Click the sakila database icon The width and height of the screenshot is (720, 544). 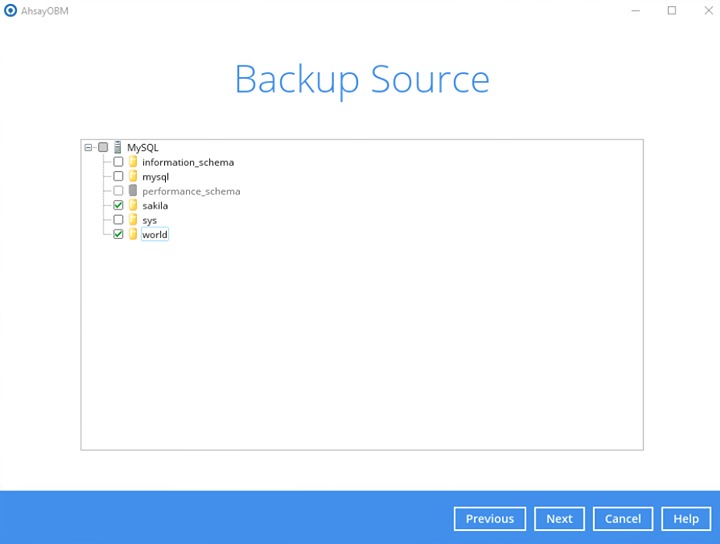(x=133, y=205)
